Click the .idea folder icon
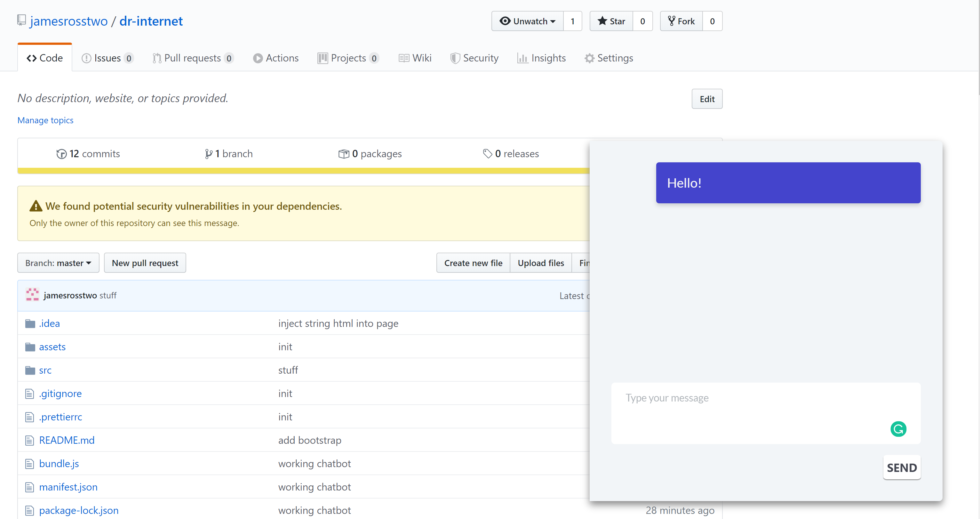This screenshot has height=519, width=980. point(30,324)
